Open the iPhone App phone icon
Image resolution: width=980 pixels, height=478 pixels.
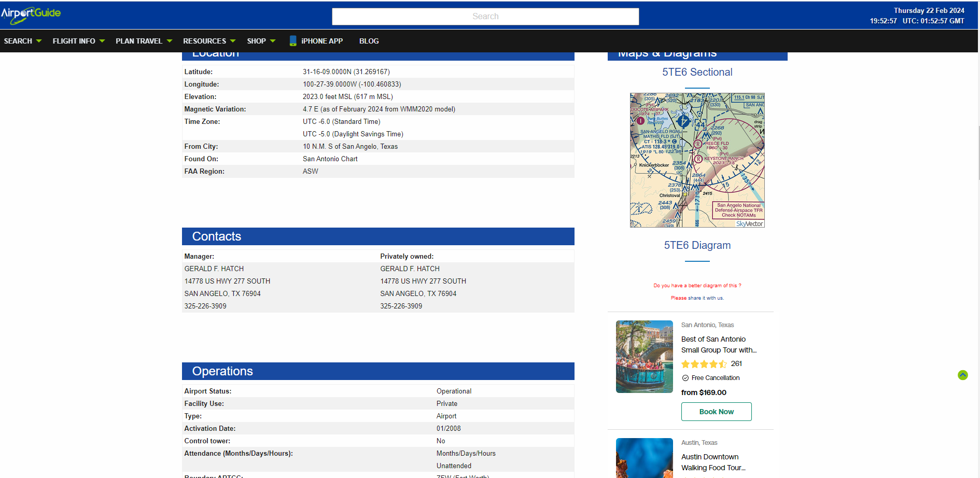[x=293, y=41]
